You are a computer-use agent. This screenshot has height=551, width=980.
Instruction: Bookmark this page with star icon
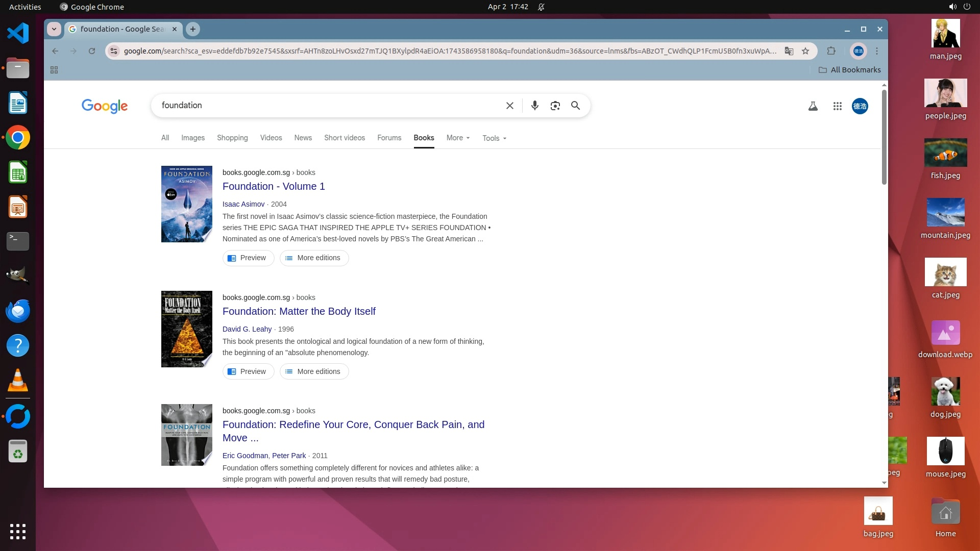point(805,51)
